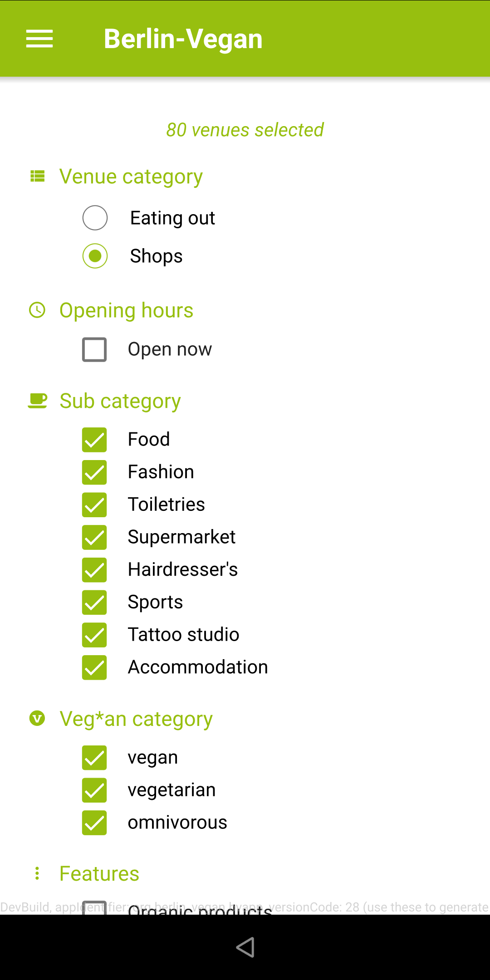Tap the Venue category list icon
The height and width of the screenshot is (980, 490).
point(37,176)
